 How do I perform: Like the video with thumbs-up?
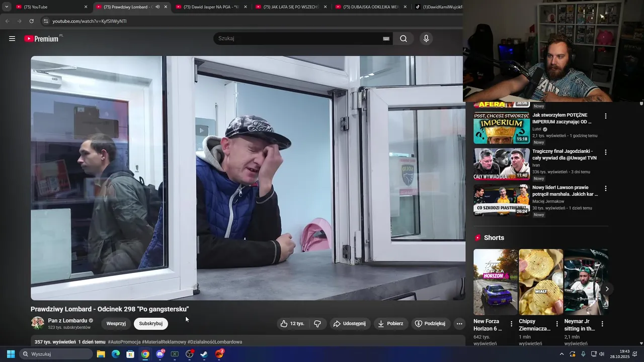293,324
